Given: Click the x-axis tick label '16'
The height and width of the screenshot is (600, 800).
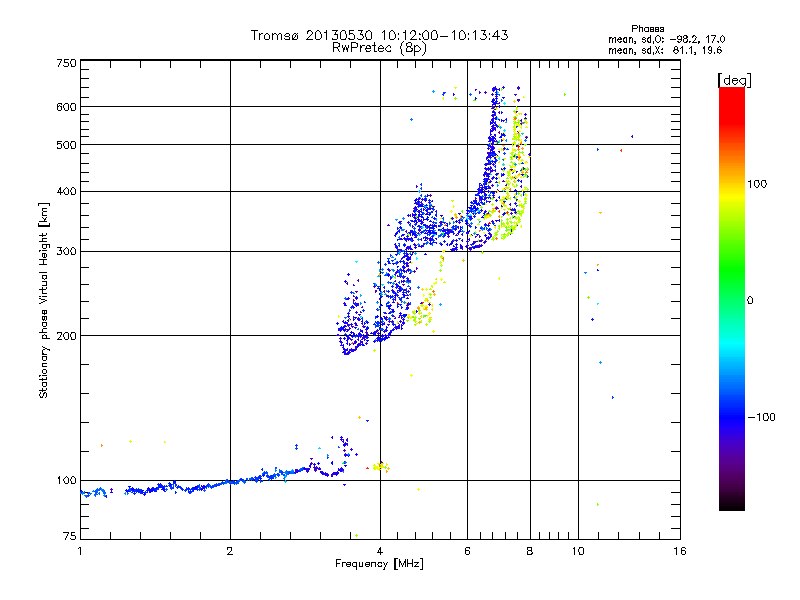Looking at the screenshot, I should 680,551.
